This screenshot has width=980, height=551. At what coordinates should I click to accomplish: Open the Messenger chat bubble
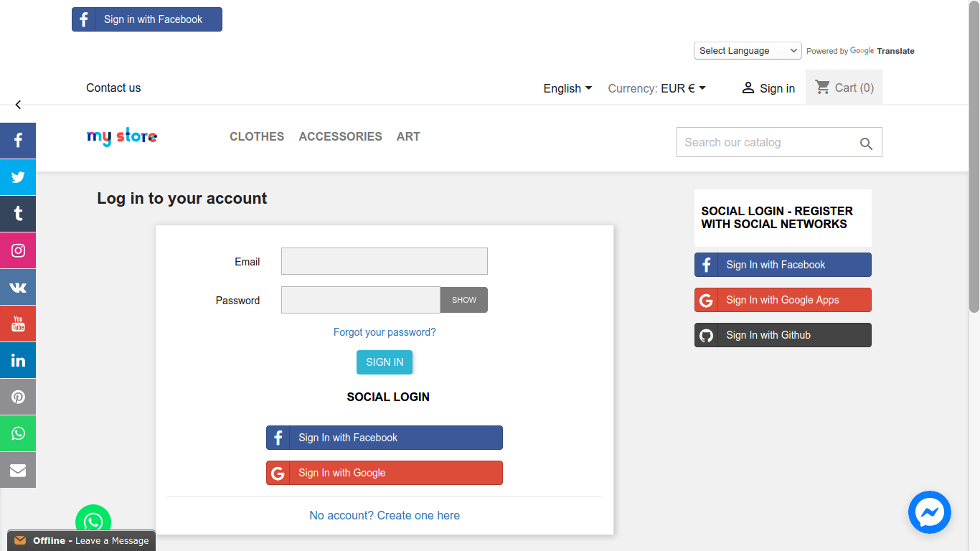pos(929,512)
